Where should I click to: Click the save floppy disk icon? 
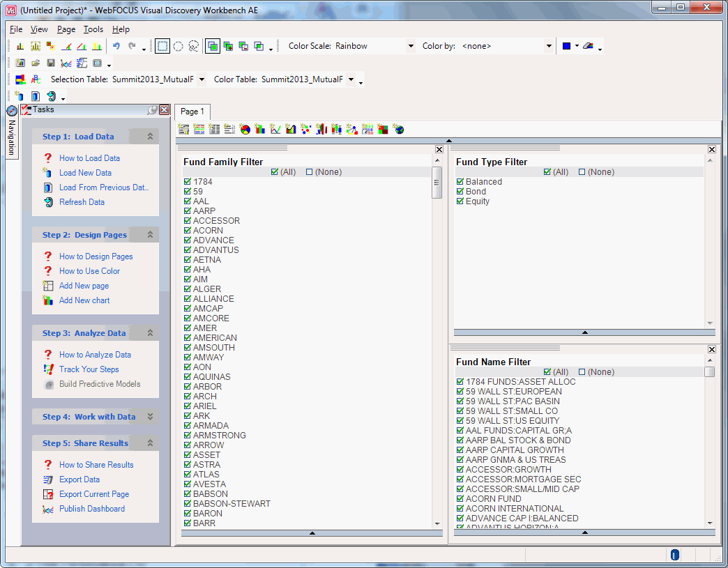[x=51, y=63]
